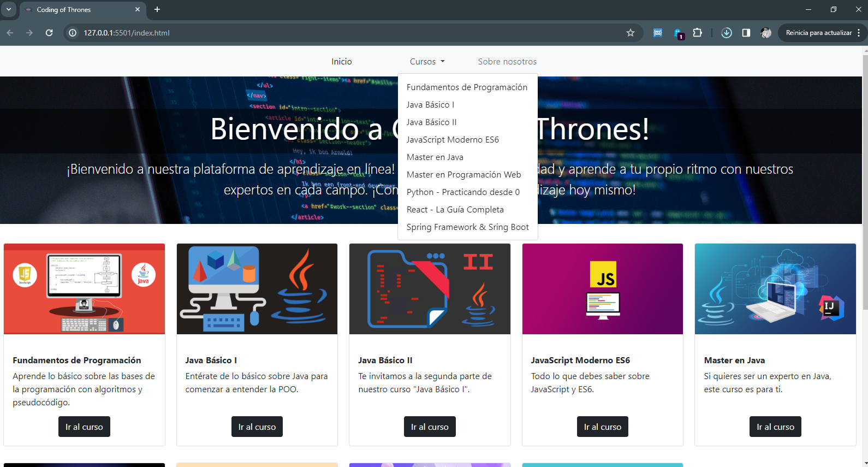868x467 pixels.
Task: Open the extensions puzzle icon
Action: 697,33
